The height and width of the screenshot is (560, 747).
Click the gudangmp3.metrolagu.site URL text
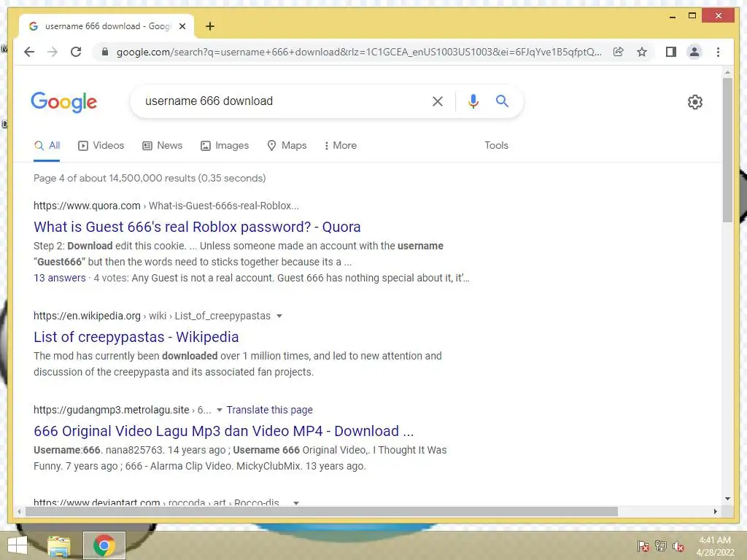(112, 410)
